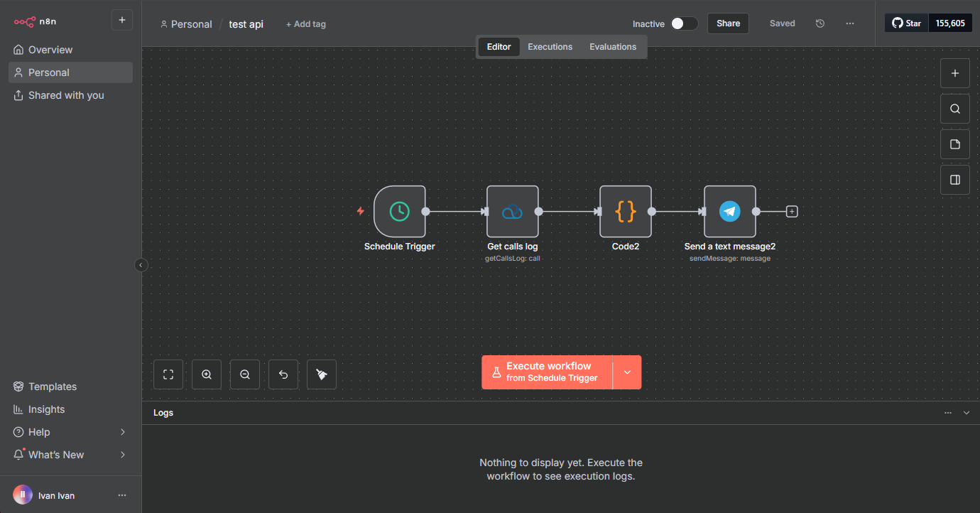Image resolution: width=980 pixels, height=513 pixels.
Task: Activate the workflow with the Inactive toggle
Action: tap(684, 23)
